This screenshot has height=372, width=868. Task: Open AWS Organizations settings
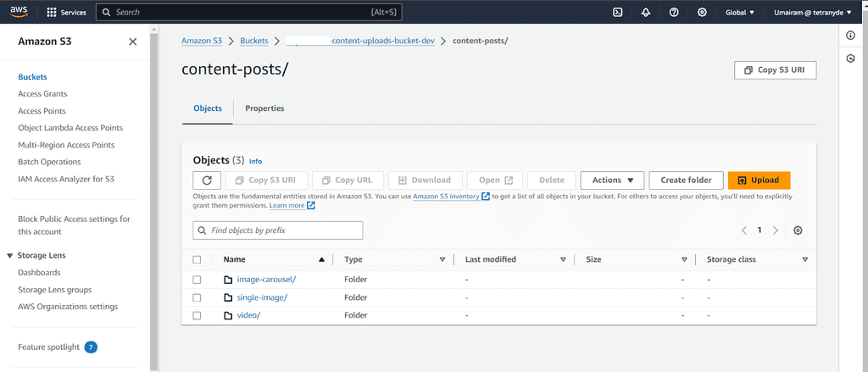pos(68,307)
